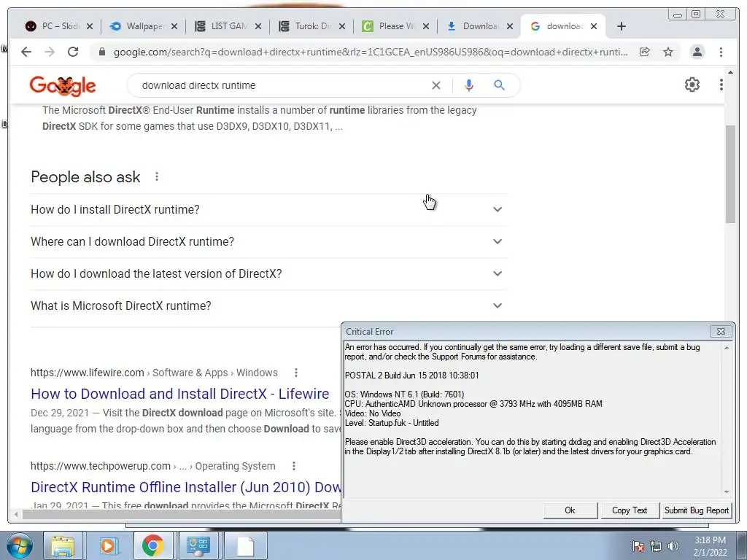Click page horizontal scrollbar
747x560 pixels.
pos(181,514)
